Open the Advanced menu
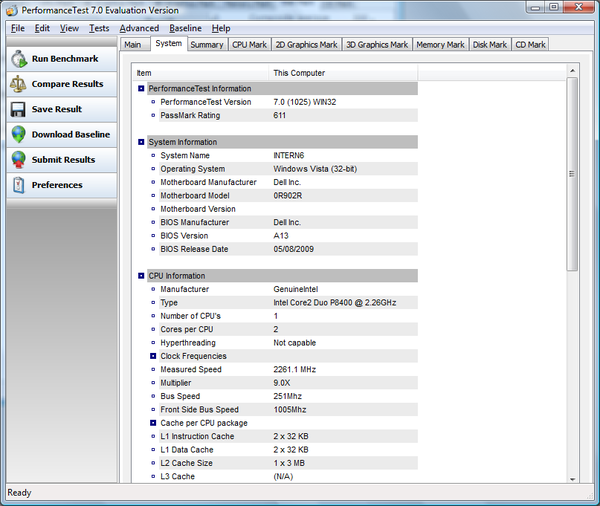The image size is (600, 506). pyautogui.click(x=139, y=28)
